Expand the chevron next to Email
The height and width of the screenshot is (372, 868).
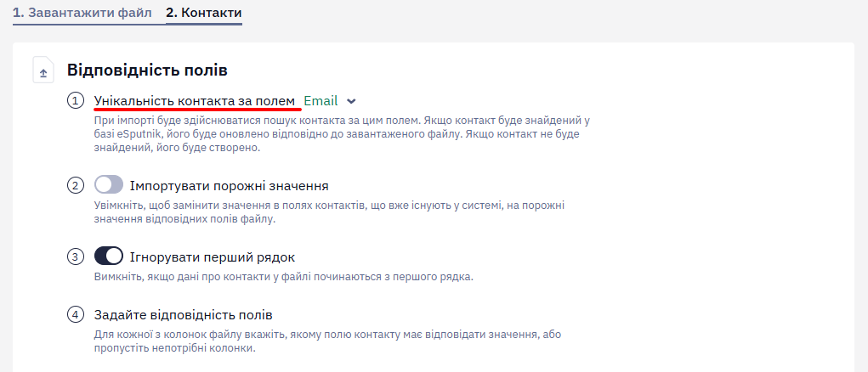click(x=351, y=101)
